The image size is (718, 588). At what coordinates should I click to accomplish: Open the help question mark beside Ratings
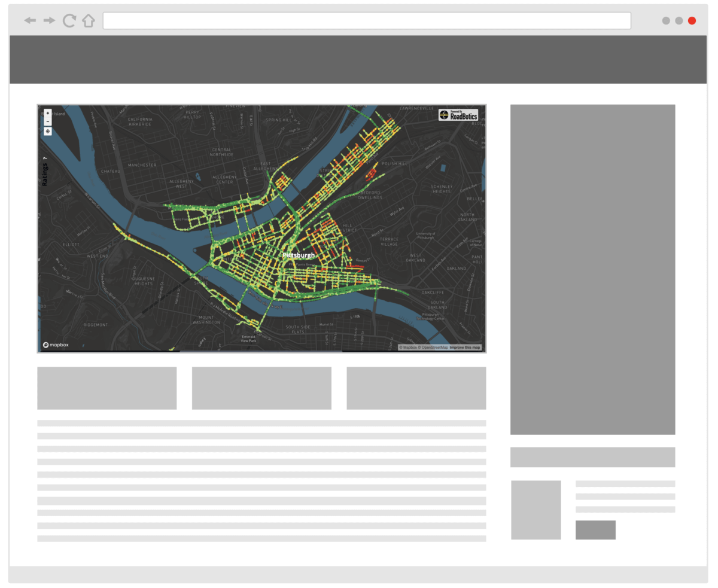click(x=45, y=158)
